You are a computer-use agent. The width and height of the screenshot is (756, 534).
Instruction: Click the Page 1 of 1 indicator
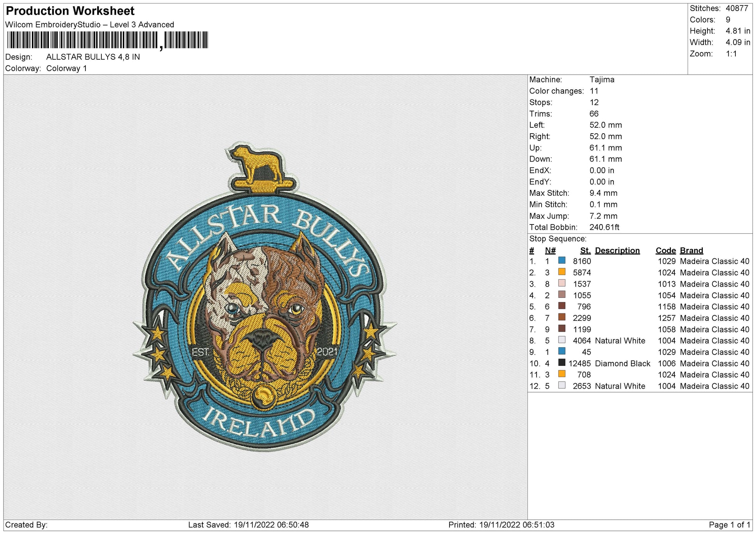[x=730, y=525]
